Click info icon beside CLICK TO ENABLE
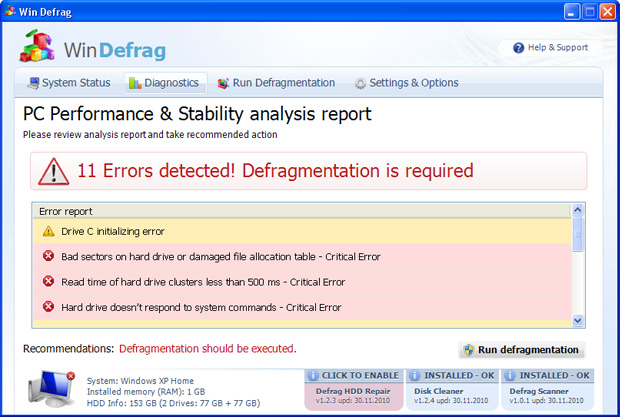The image size is (620, 417). [x=312, y=375]
